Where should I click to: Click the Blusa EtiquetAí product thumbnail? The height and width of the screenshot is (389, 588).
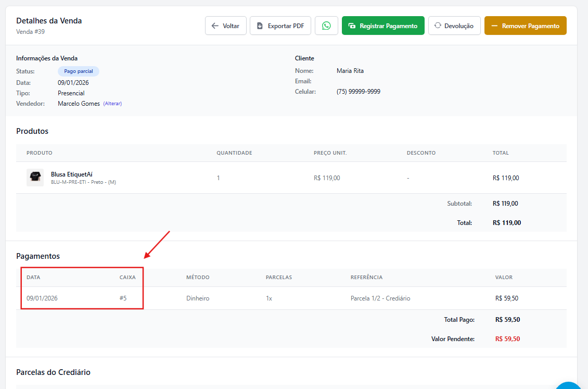(35, 178)
